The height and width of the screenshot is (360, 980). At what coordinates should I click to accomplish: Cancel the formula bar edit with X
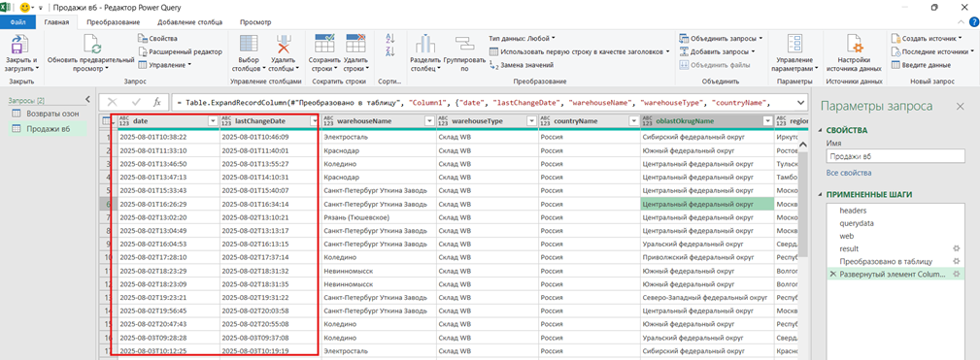[x=112, y=102]
